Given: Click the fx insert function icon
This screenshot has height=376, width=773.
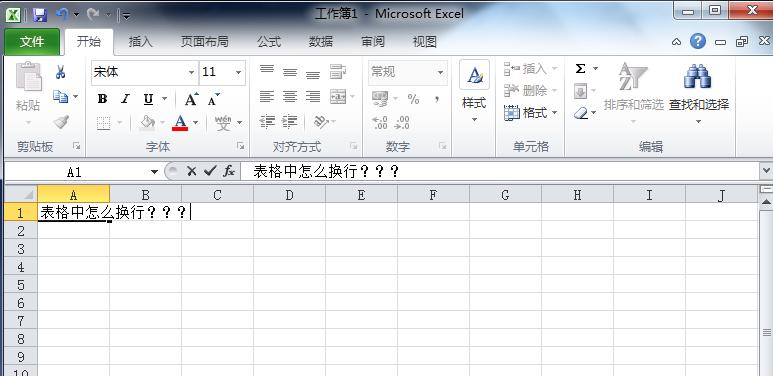Looking at the screenshot, I should tap(229, 171).
